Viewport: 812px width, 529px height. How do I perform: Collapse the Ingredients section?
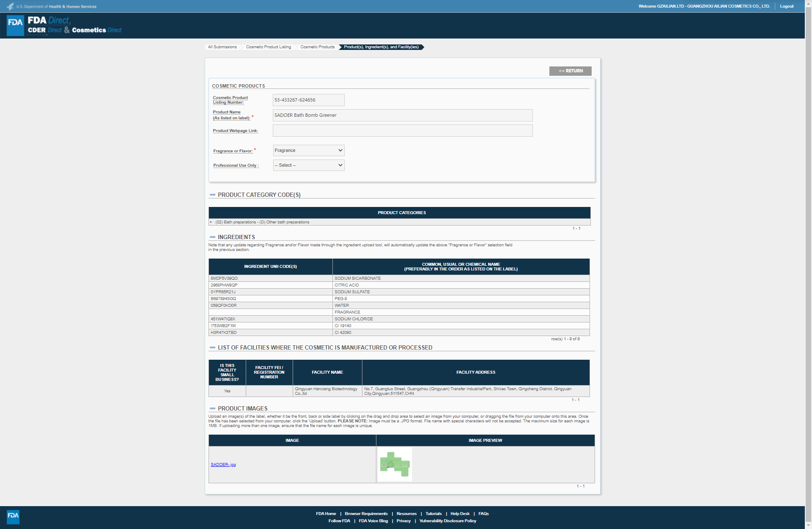pyautogui.click(x=212, y=237)
